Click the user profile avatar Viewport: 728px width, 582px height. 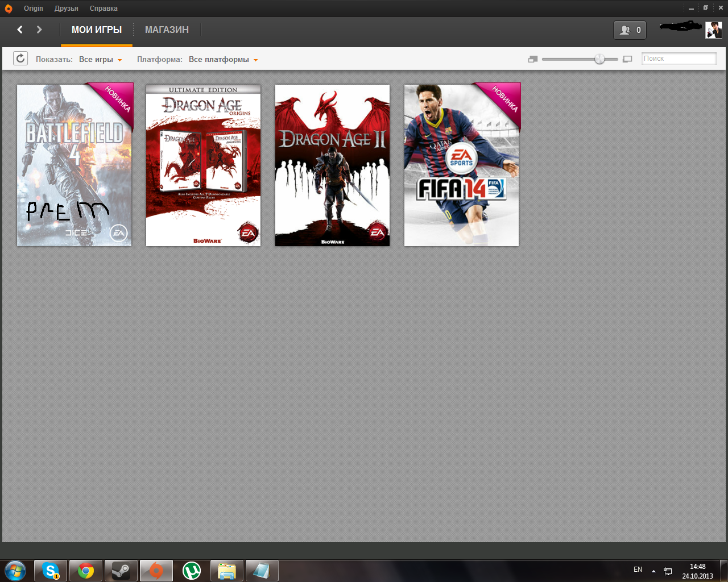(714, 30)
